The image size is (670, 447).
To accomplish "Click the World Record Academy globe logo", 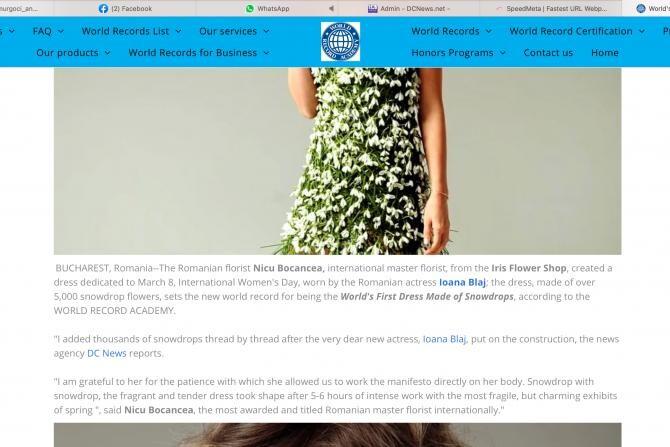I will click(x=340, y=41).
